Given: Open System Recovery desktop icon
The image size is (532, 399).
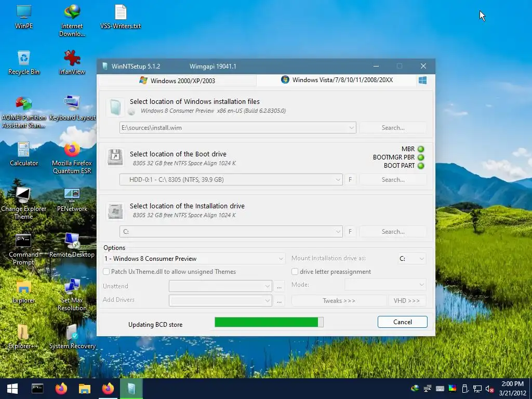Looking at the screenshot, I should (72, 337).
